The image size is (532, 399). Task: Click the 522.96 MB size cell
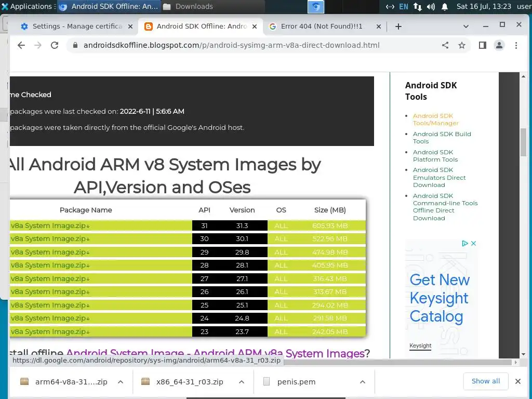tap(330, 239)
